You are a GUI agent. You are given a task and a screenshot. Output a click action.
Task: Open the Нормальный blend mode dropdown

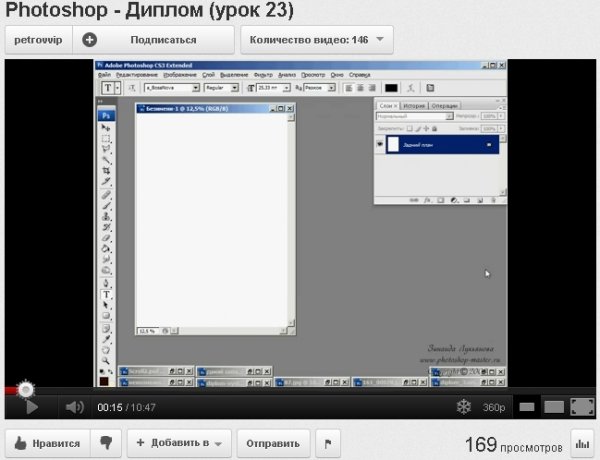[449, 116]
